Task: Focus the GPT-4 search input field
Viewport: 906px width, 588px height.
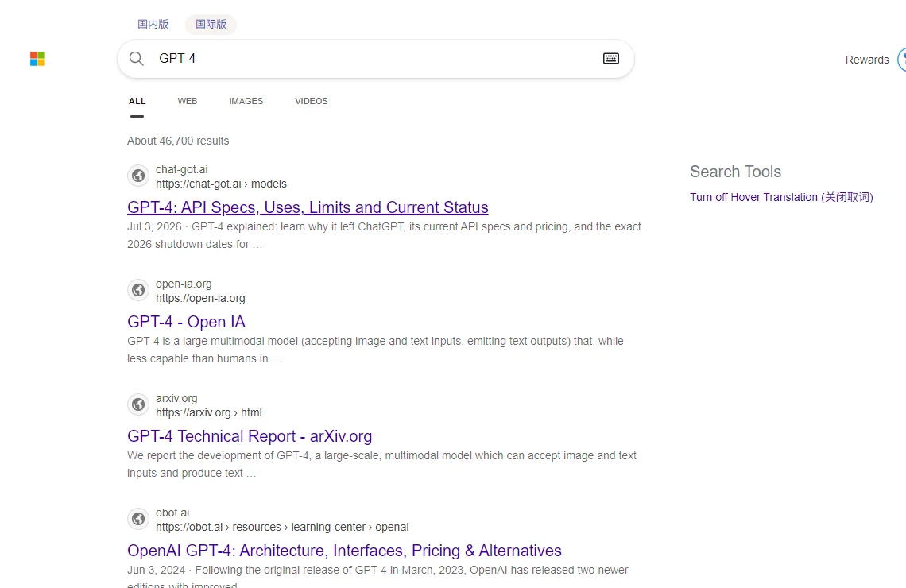Action: coord(376,58)
